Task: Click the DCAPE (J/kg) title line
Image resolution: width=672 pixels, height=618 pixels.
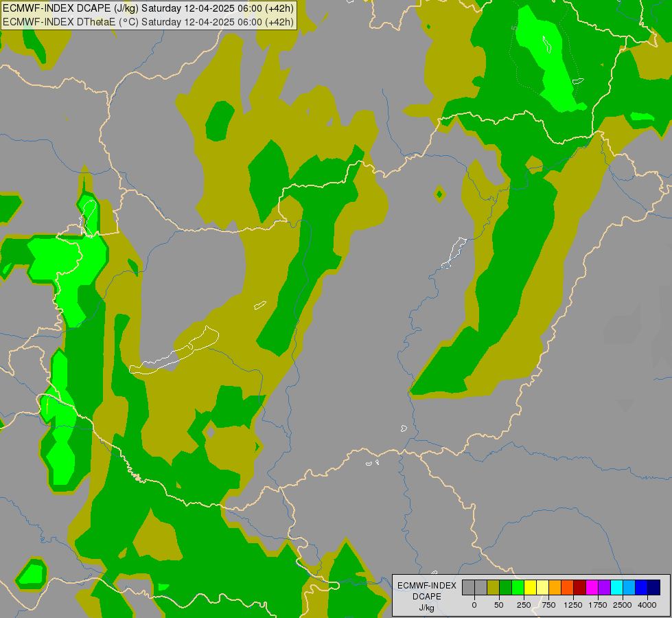Action: point(148,8)
